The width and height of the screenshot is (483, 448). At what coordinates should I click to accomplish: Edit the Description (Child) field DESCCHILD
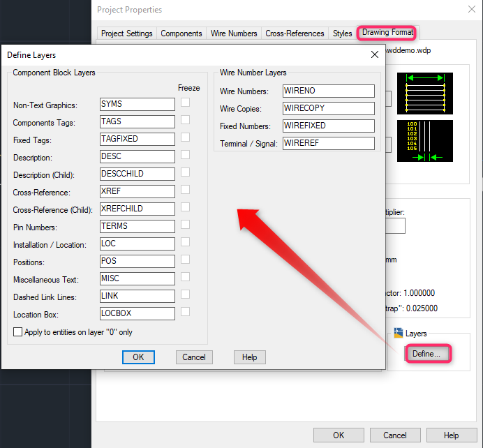[x=138, y=174]
